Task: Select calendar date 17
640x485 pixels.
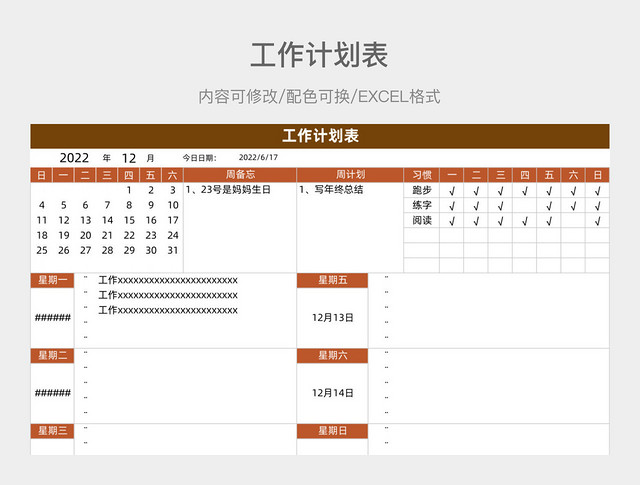Action: tap(173, 220)
